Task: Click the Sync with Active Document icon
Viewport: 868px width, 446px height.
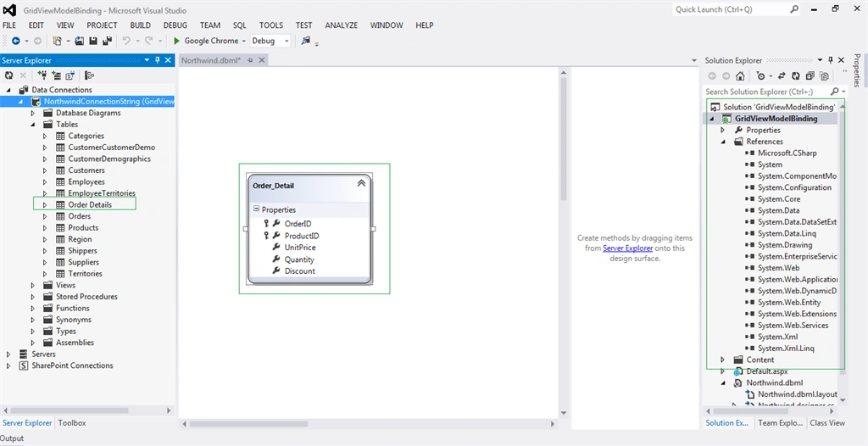Action: (x=782, y=76)
